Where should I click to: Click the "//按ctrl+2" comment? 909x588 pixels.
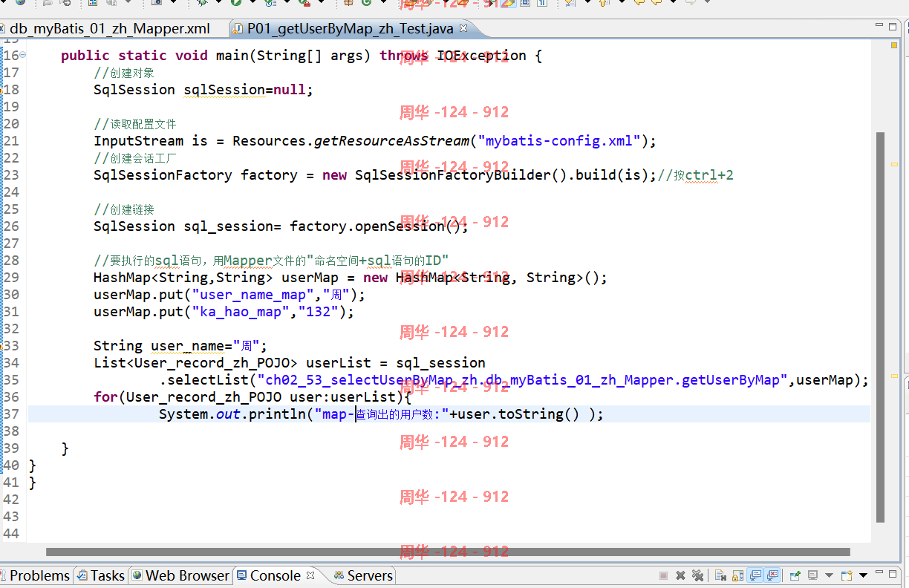click(695, 175)
